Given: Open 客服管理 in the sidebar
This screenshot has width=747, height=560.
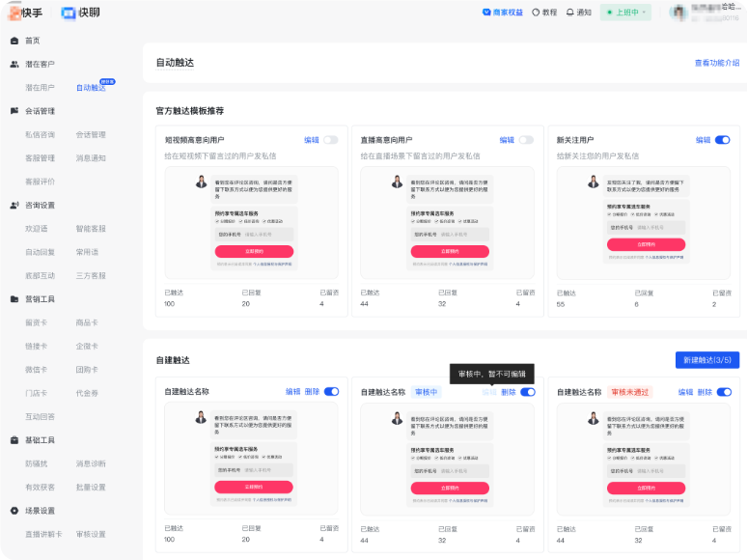Looking at the screenshot, I should click(40, 157).
